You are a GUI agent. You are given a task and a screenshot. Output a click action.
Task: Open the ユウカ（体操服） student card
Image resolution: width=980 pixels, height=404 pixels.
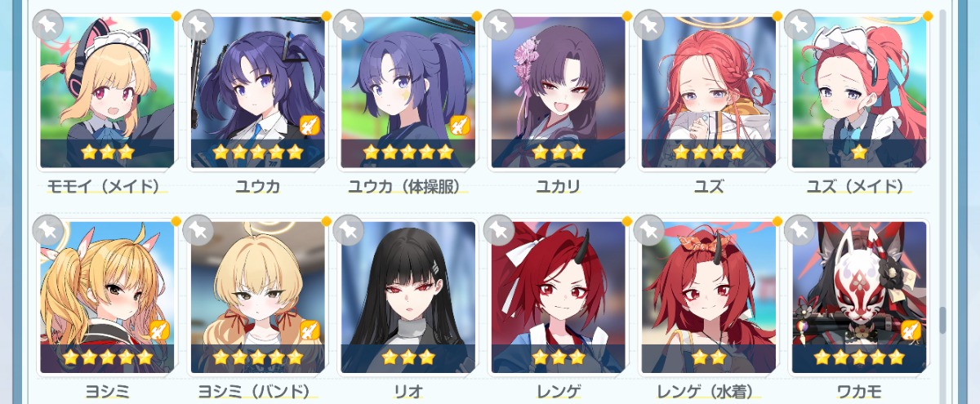408,92
